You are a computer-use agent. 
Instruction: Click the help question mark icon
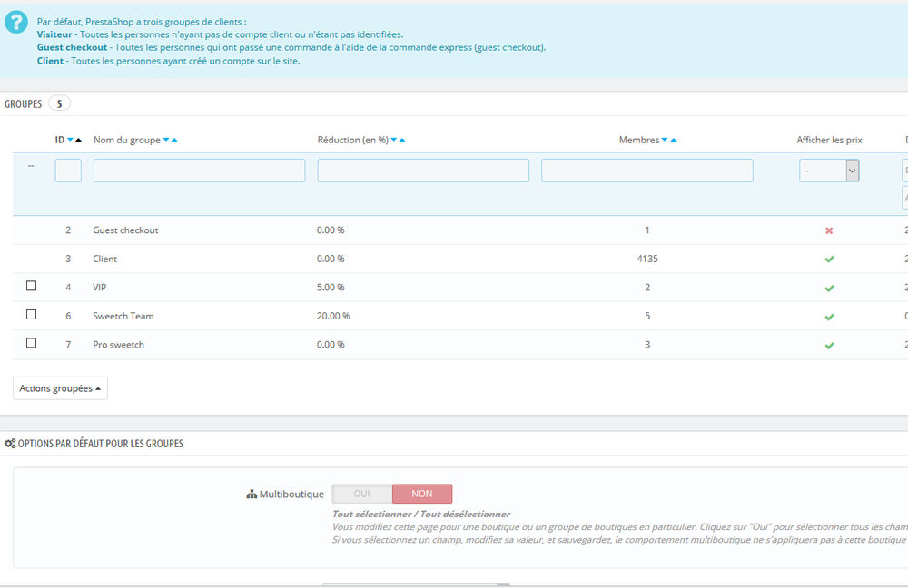(x=16, y=23)
